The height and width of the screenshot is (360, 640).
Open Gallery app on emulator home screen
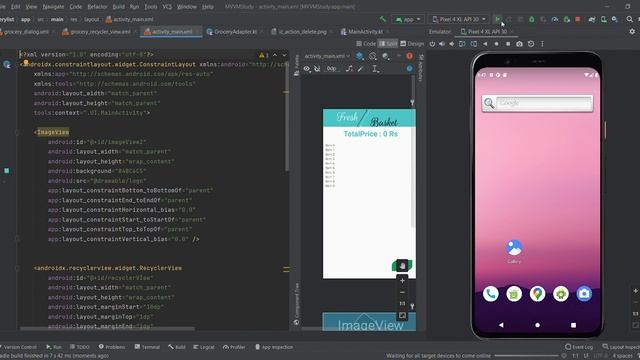(x=514, y=251)
